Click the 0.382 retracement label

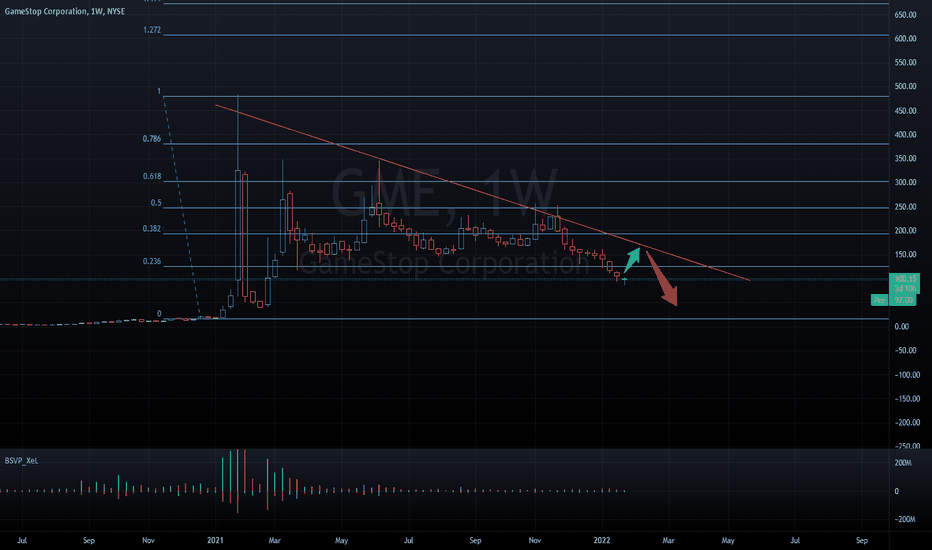point(152,229)
